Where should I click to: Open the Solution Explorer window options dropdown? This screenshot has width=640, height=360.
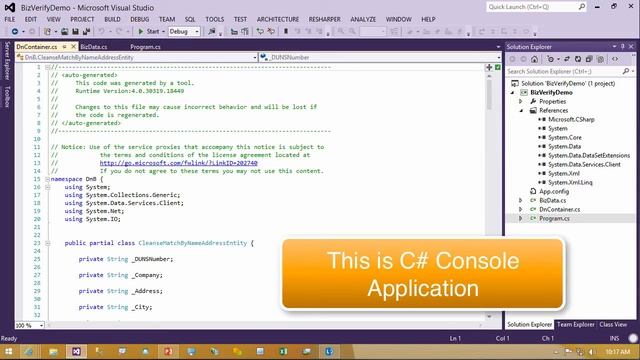point(614,47)
